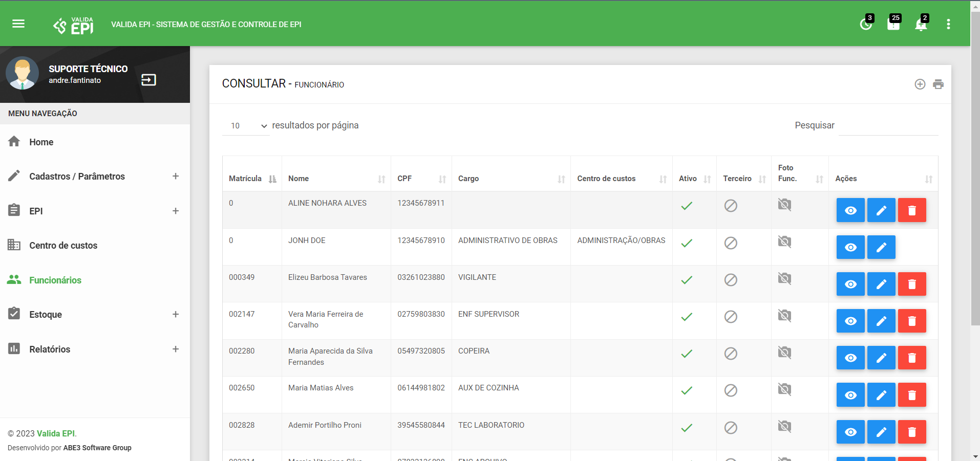Edit the Ademir Portilho Proni record

pos(881,432)
